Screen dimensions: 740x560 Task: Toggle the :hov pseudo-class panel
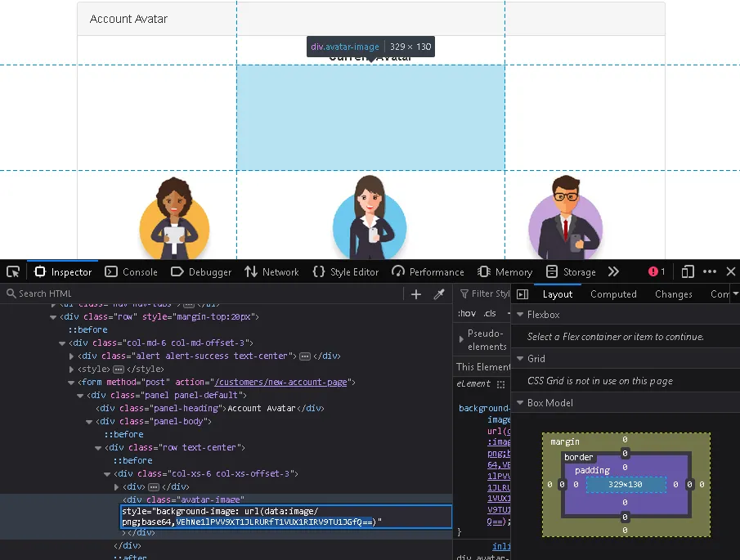tap(467, 314)
